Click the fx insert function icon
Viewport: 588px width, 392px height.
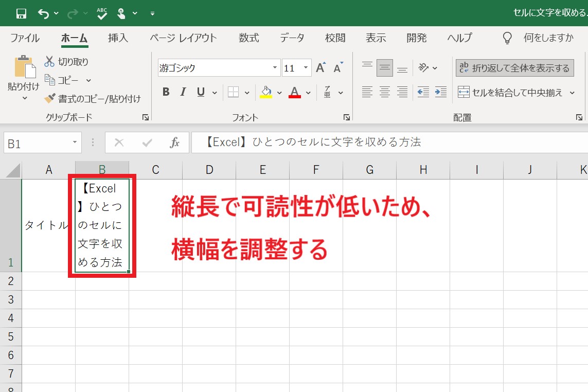[x=174, y=142]
